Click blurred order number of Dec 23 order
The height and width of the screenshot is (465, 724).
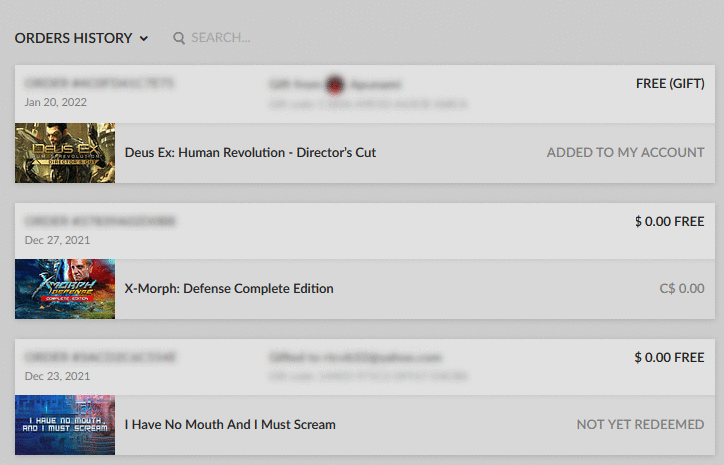pos(100,357)
